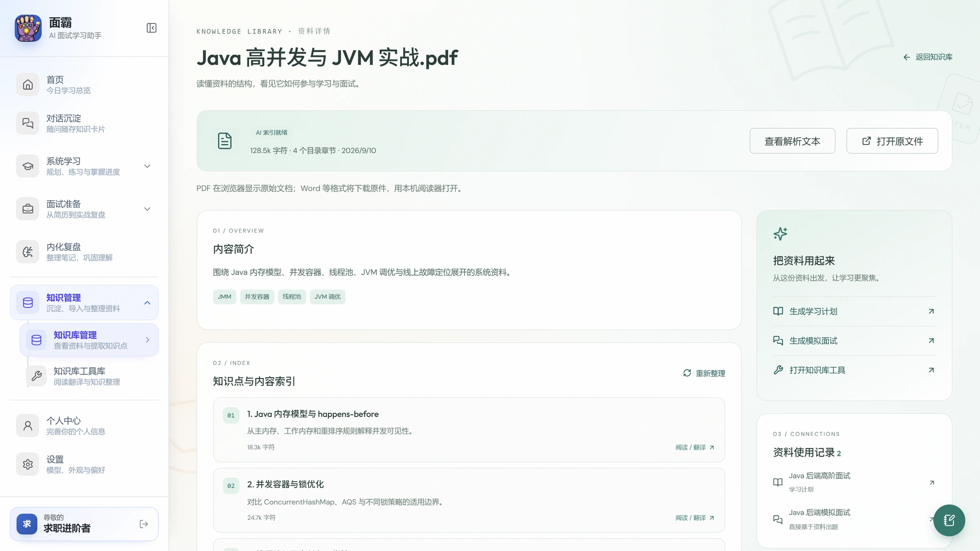The width and height of the screenshot is (980, 551).
Task: Open the 首页 home icon
Action: tap(28, 84)
